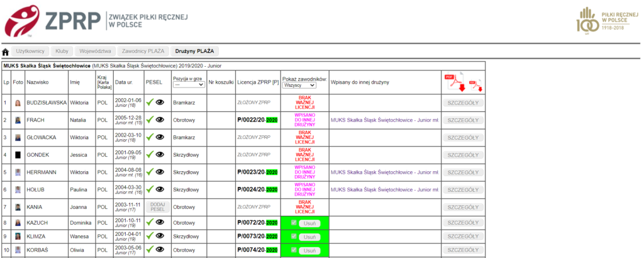Viewport: 644px width, 258px height.
Task: Show PESEL with eye icon for FRACH
Action: pos(160,120)
